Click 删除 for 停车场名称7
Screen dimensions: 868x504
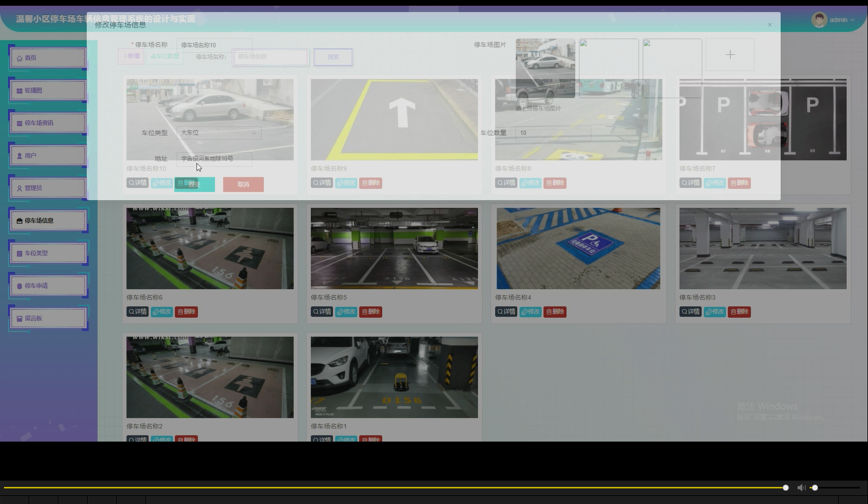(740, 183)
